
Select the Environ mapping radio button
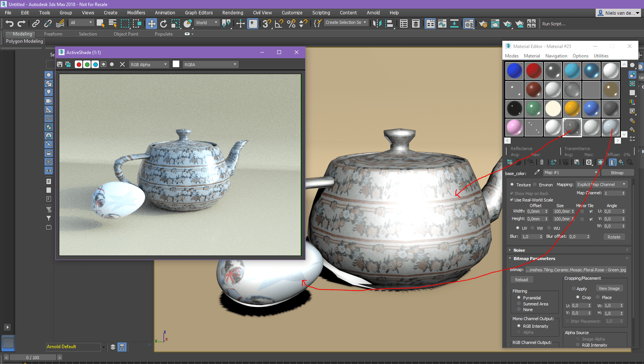[x=535, y=184]
